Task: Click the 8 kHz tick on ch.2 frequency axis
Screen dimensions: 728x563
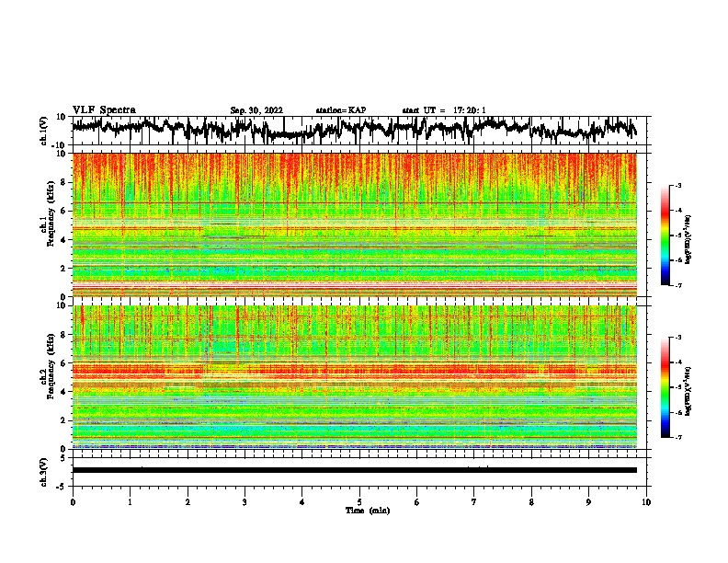Action: 64,335
